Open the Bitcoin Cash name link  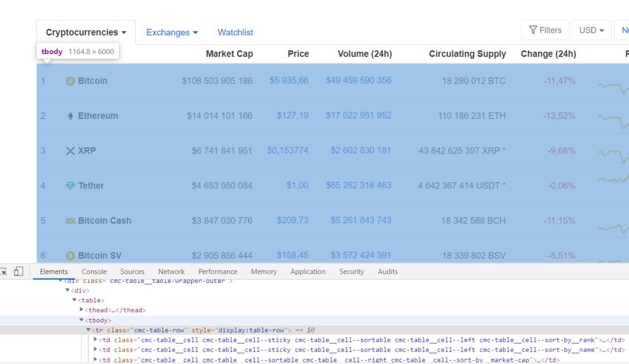point(105,221)
